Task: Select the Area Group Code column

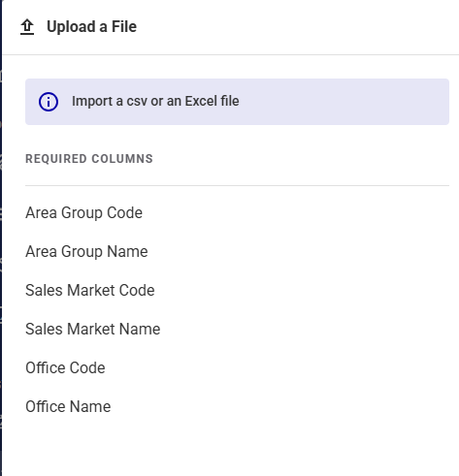Action: (x=83, y=212)
